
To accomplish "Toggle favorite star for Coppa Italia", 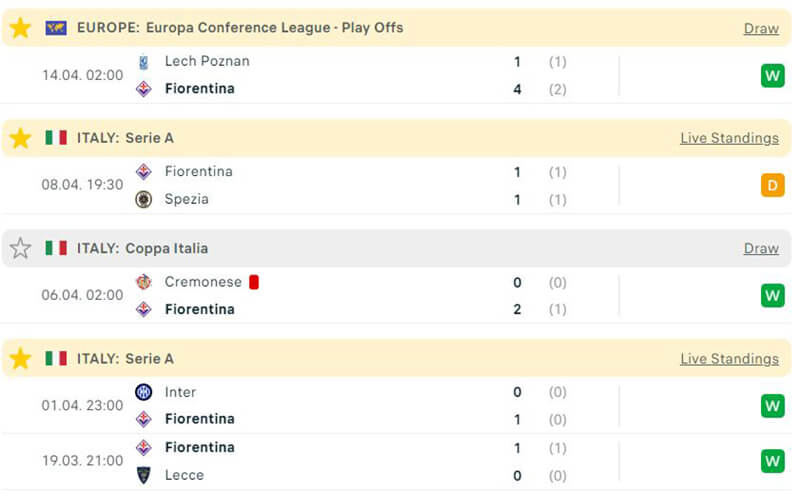I will coord(20,248).
